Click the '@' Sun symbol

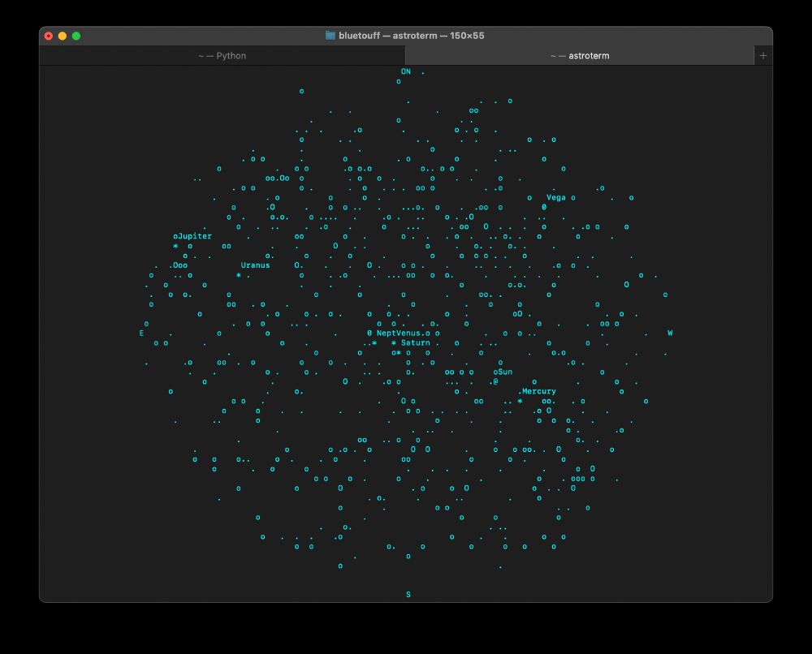coord(495,381)
